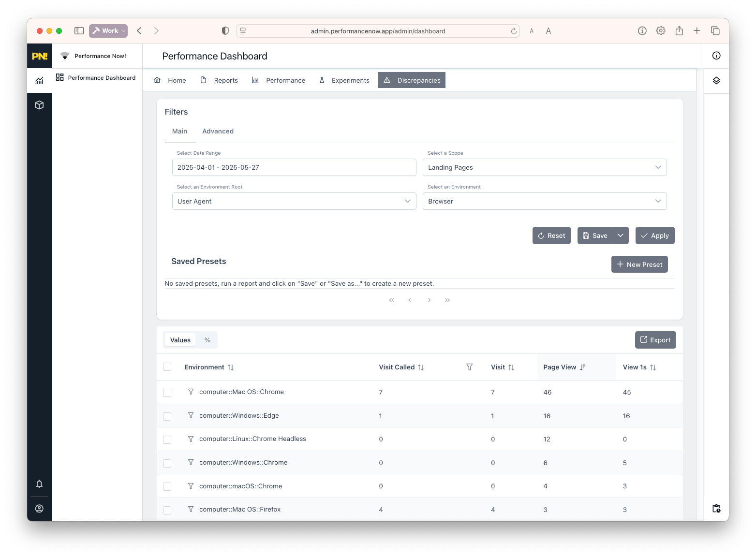Switch table display to Values

180,340
